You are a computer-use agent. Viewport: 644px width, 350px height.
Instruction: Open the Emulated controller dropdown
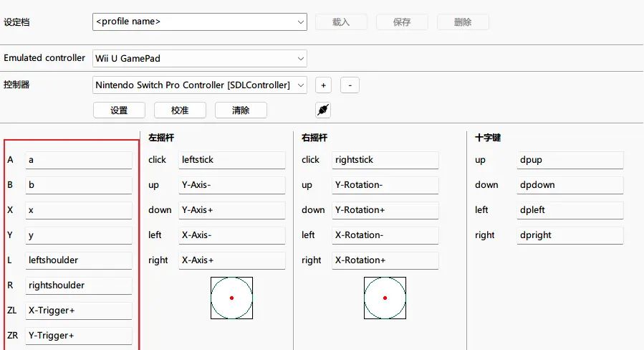(200, 58)
